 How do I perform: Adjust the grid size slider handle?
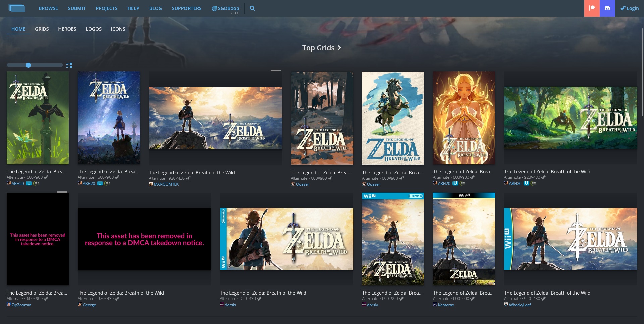tap(29, 65)
